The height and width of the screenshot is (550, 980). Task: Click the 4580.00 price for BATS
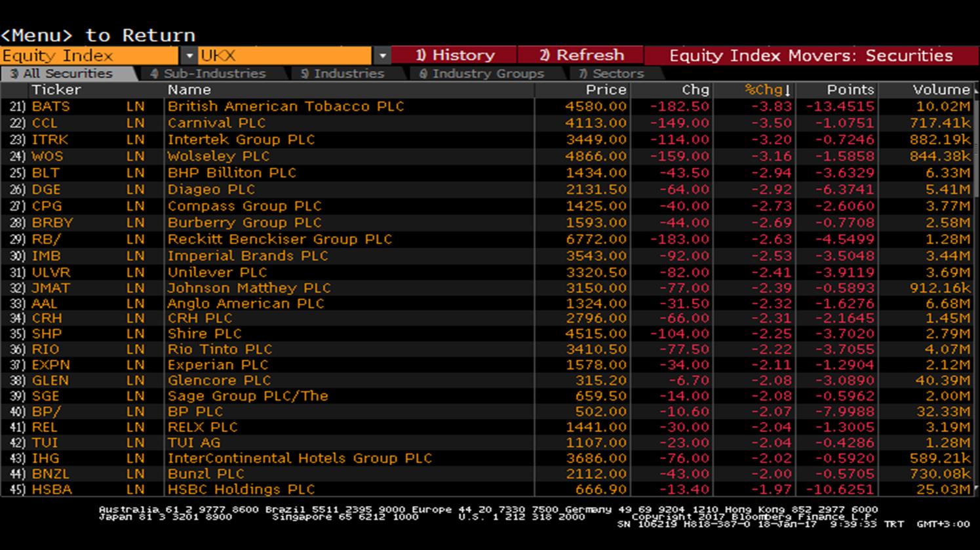pyautogui.click(x=597, y=106)
